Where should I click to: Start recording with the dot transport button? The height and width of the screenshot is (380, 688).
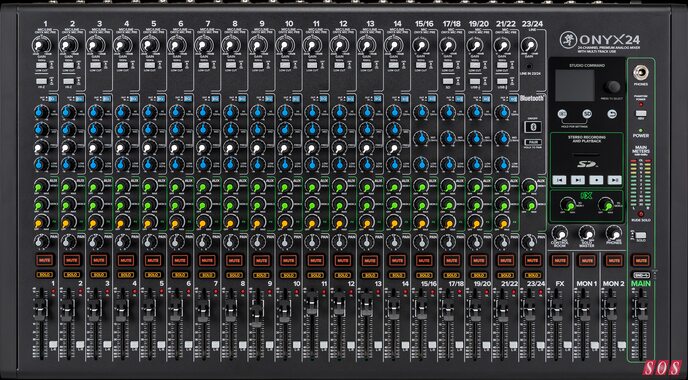tap(596, 180)
